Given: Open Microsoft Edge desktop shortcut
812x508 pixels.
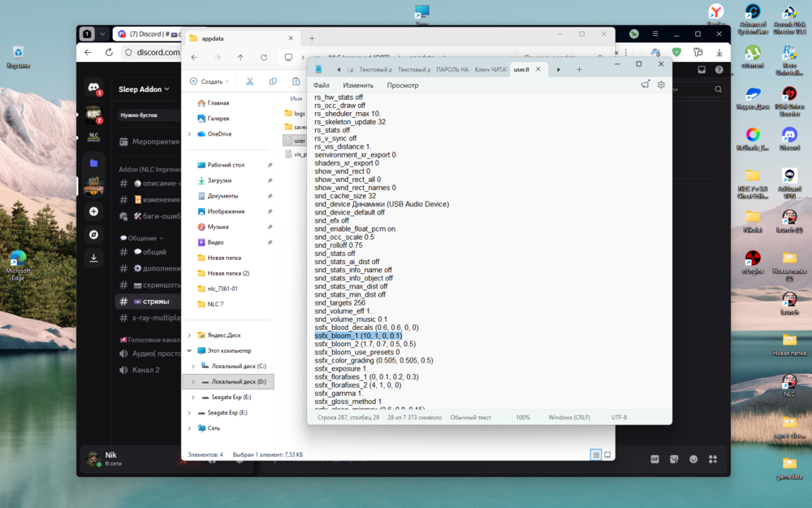Looking at the screenshot, I should (x=18, y=266).
